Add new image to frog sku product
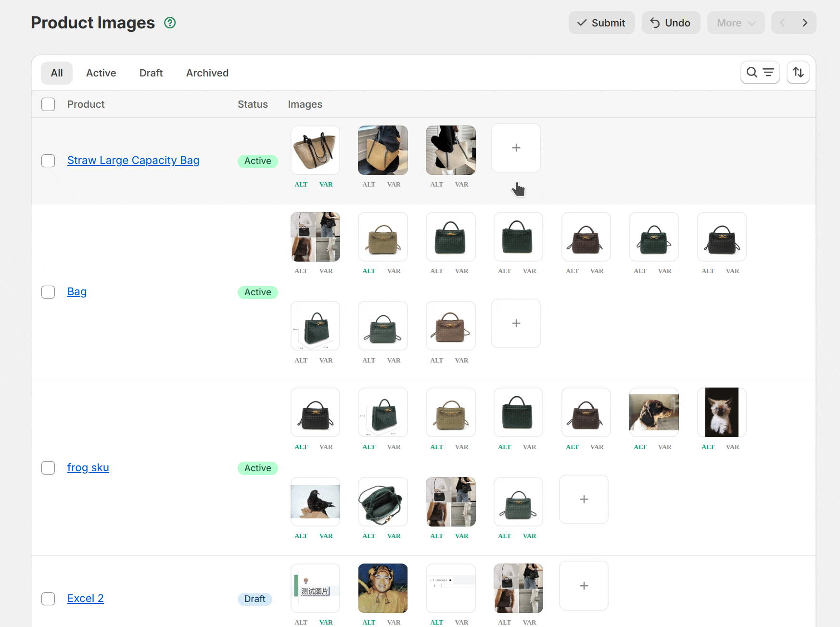Image resolution: width=840 pixels, height=627 pixels. point(584,500)
